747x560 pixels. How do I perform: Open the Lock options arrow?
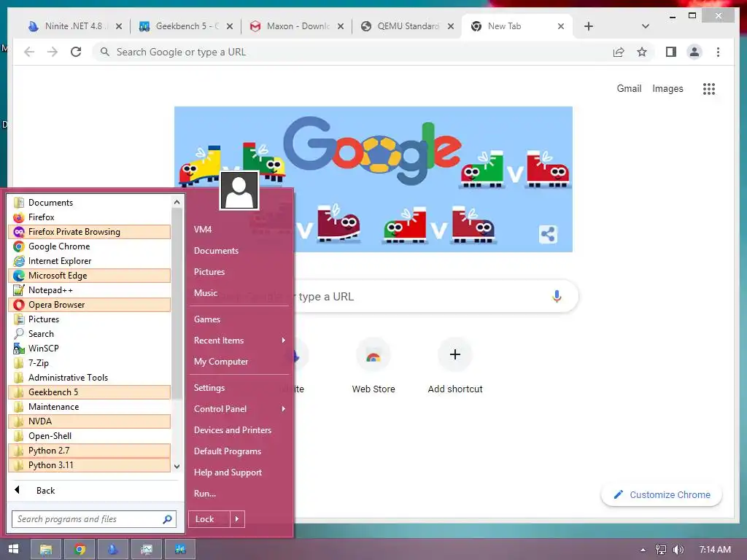[237, 519]
